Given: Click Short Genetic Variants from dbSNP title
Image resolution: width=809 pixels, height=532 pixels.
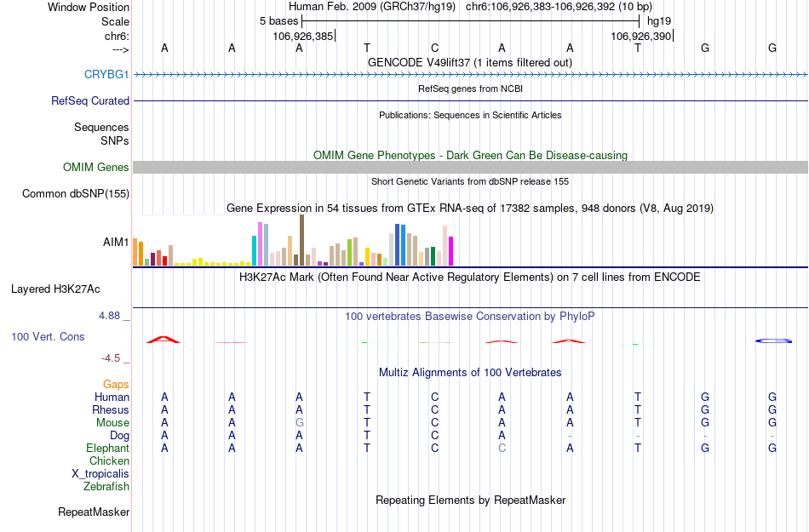Looking at the screenshot, I should point(470,181).
